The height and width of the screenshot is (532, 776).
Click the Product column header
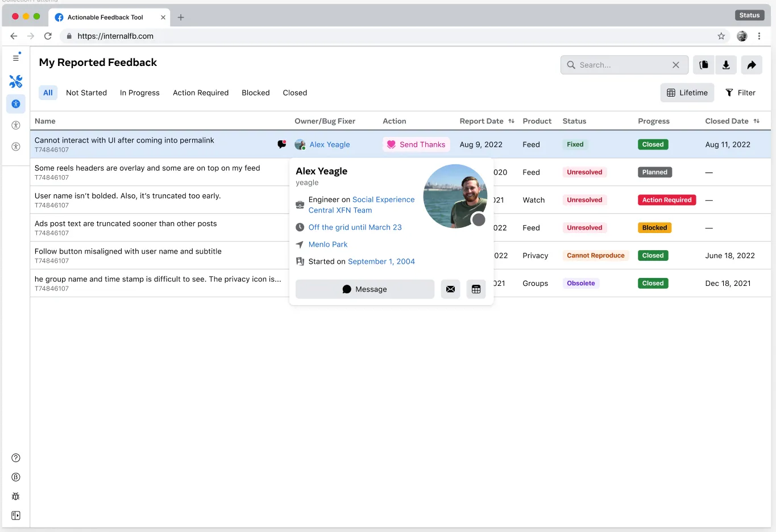tap(537, 121)
